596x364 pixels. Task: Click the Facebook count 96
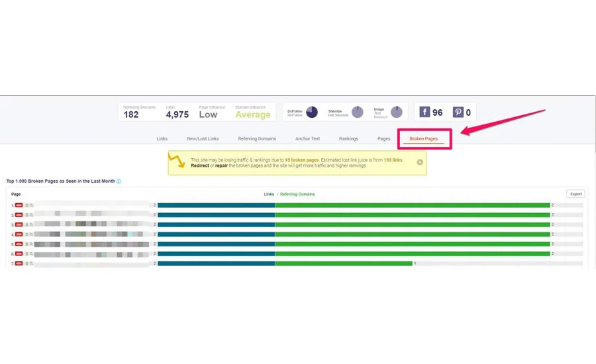tap(438, 113)
